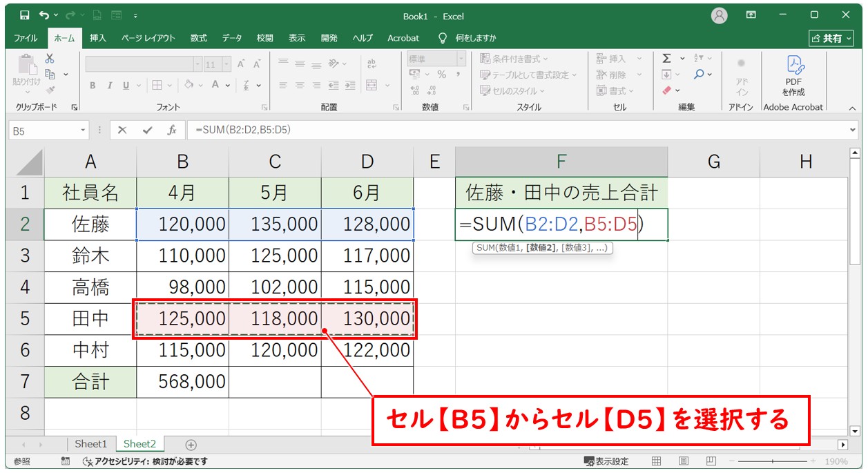Click the Save icon in the title bar
This screenshot has height=473, width=868.
coord(25,15)
